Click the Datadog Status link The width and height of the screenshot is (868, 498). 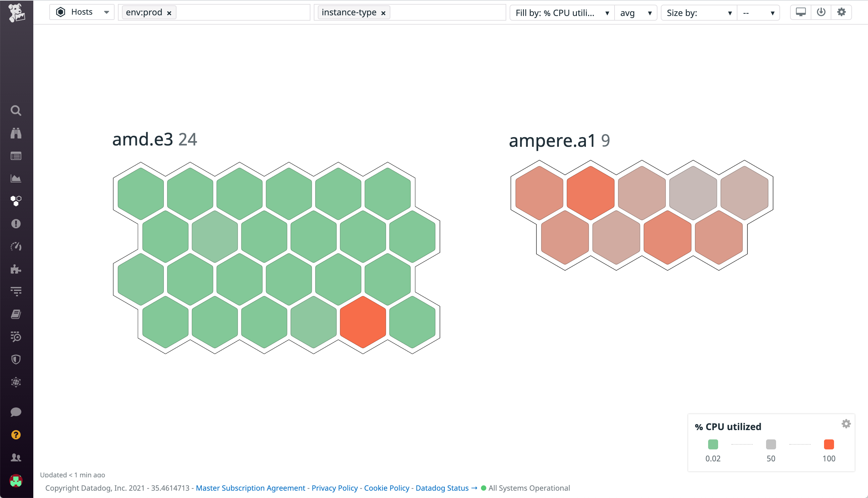click(x=442, y=488)
